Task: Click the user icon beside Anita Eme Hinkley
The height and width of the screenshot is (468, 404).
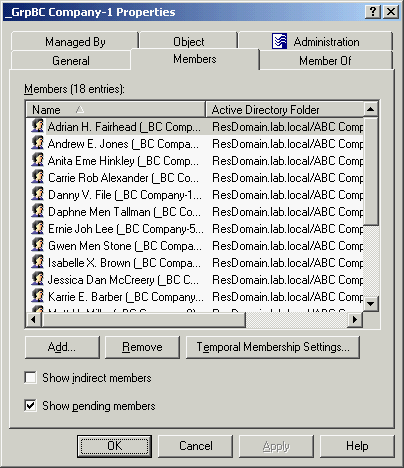Action: (x=37, y=160)
